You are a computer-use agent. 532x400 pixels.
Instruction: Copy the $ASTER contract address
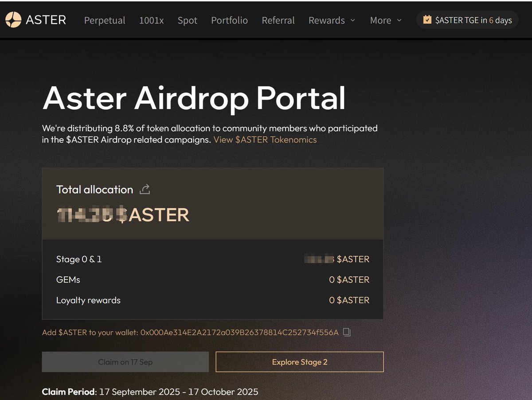coord(347,332)
